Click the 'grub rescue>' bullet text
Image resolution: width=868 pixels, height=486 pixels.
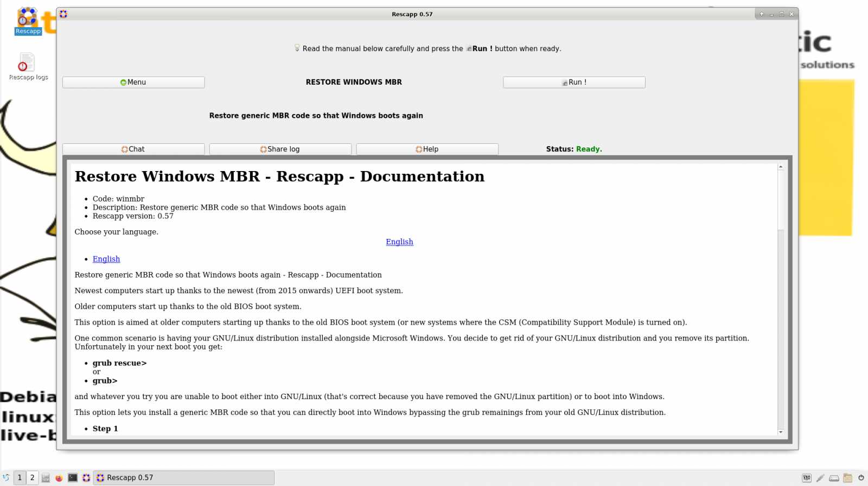click(x=119, y=363)
